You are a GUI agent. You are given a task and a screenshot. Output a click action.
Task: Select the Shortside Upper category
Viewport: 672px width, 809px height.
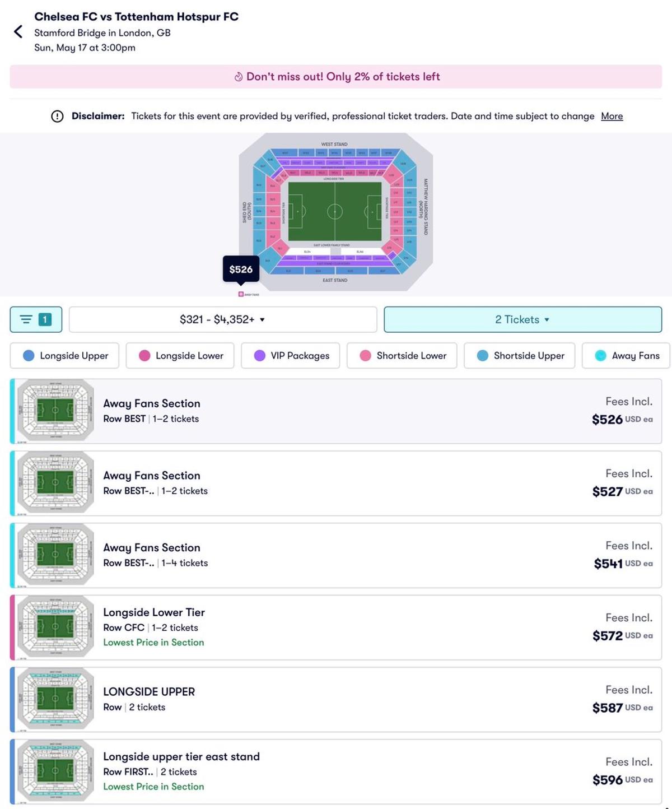coord(519,355)
